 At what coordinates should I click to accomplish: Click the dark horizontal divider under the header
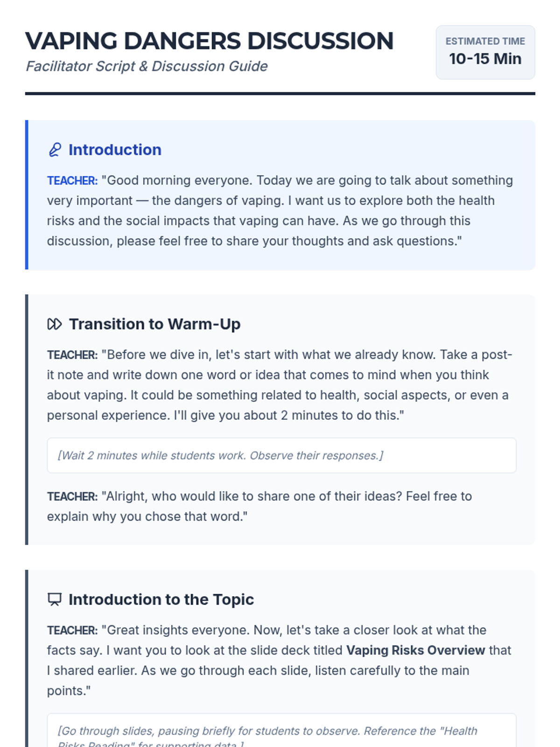tap(280, 93)
